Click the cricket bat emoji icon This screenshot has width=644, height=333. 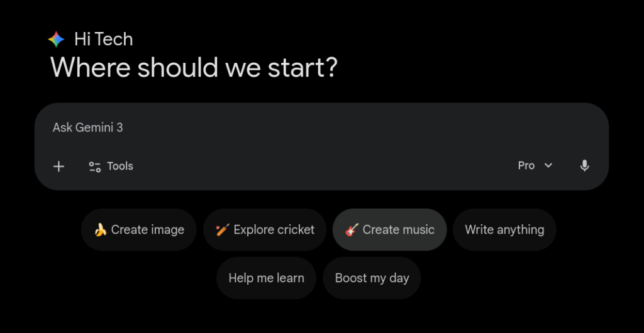(x=222, y=230)
